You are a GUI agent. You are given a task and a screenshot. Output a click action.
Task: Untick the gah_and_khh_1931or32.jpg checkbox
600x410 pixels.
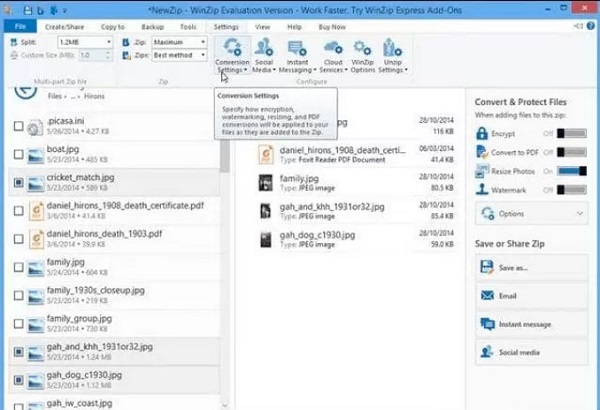point(18,352)
